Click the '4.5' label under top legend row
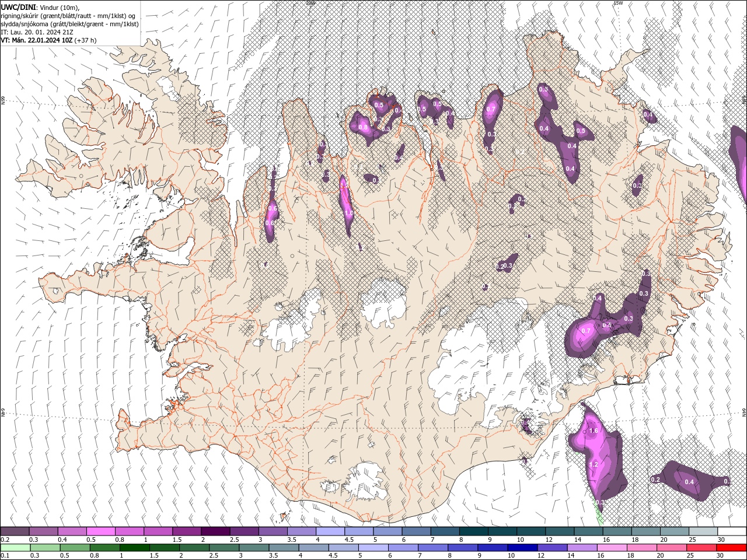The width and height of the screenshot is (747, 560). 349,540
